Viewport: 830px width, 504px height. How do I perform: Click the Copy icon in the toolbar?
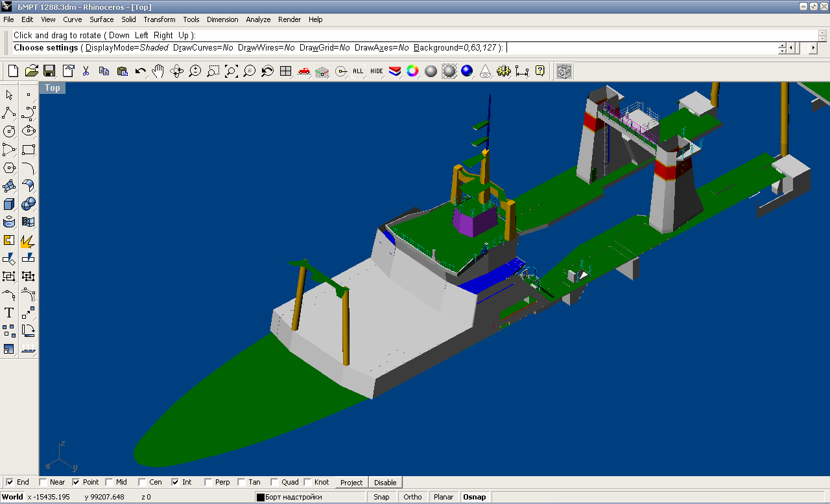(x=104, y=71)
